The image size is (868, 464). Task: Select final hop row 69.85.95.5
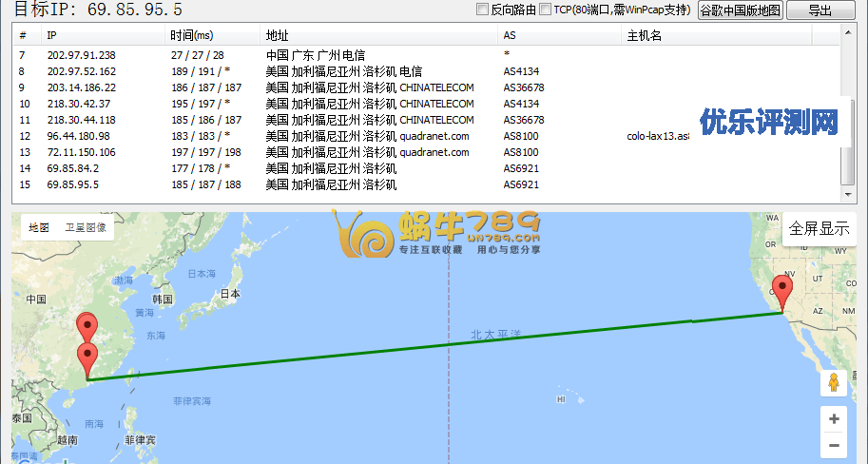pyautogui.click(x=426, y=184)
